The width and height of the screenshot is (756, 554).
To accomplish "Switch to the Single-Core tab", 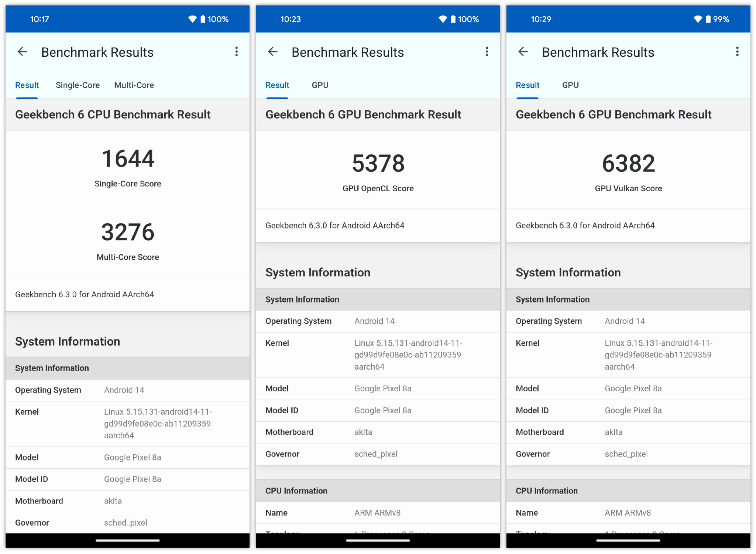I will [x=78, y=85].
